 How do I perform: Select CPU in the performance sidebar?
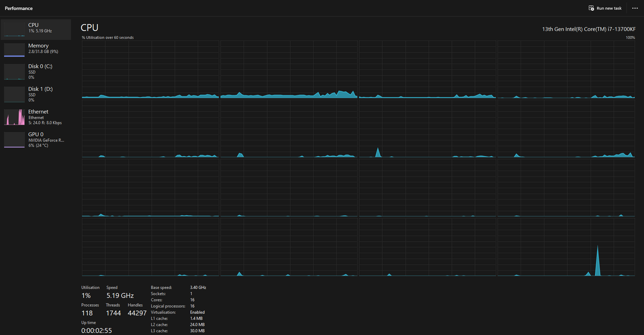36,29
